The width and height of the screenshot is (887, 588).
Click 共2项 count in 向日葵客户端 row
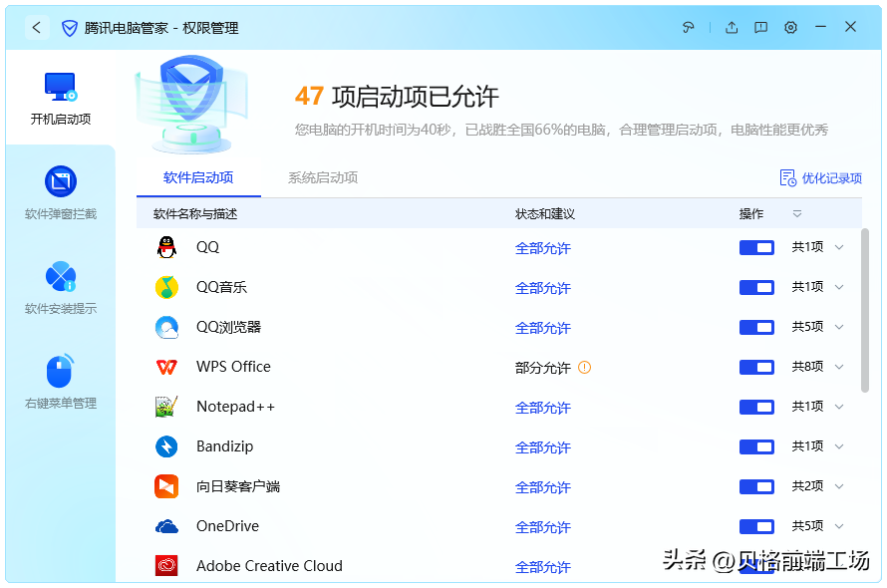click(x=807, y=486)
